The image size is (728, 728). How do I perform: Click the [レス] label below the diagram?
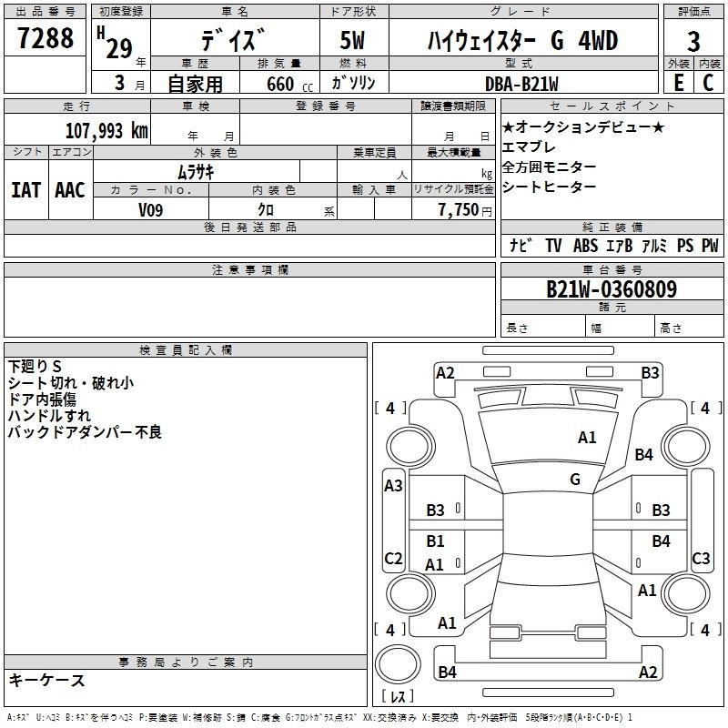point(399,698)
